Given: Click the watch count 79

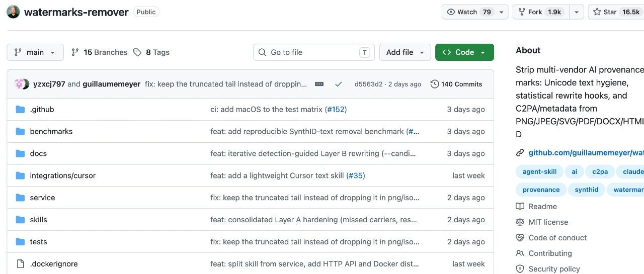Looking at the screenshot, I should 487,12.
